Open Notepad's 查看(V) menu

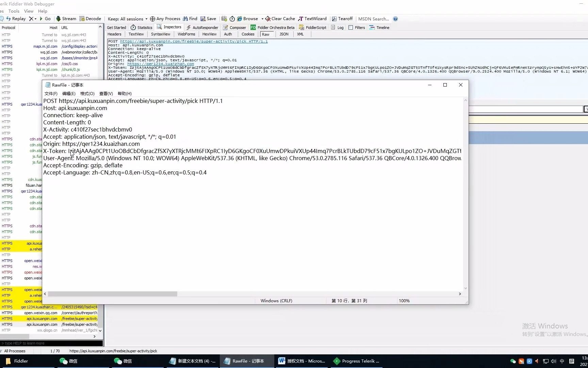click(106, 94)
